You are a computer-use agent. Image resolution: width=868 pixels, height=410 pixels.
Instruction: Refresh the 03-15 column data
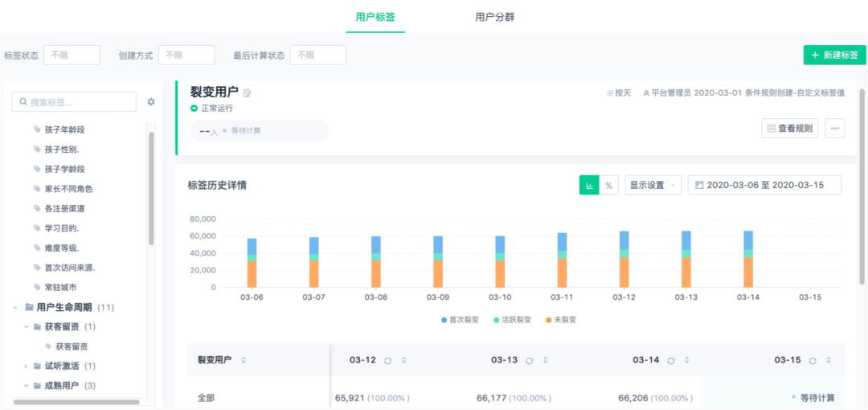(813, 360)
